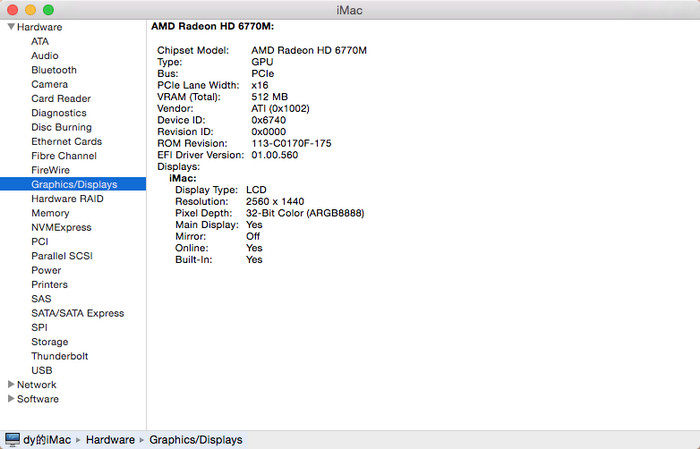Viewport: 700px width, 449px height.
Task: Select the Hardware category label in the sidebar
Action: coord(39,27)
